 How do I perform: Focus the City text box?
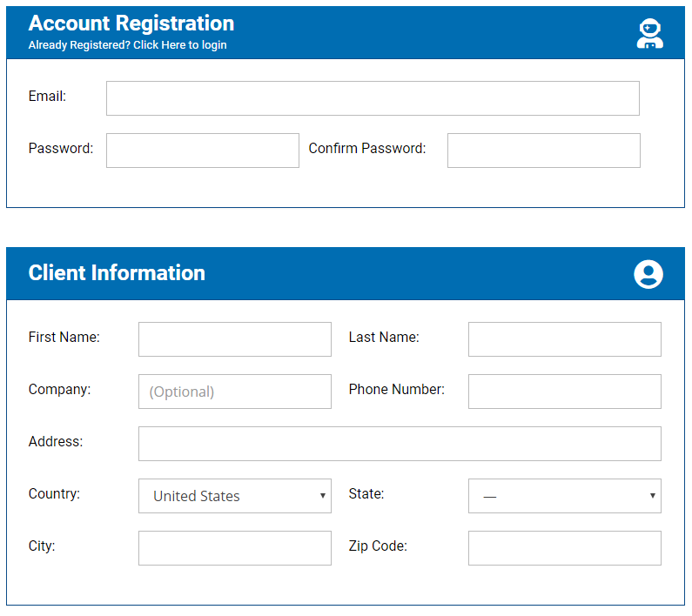[235, 548]
